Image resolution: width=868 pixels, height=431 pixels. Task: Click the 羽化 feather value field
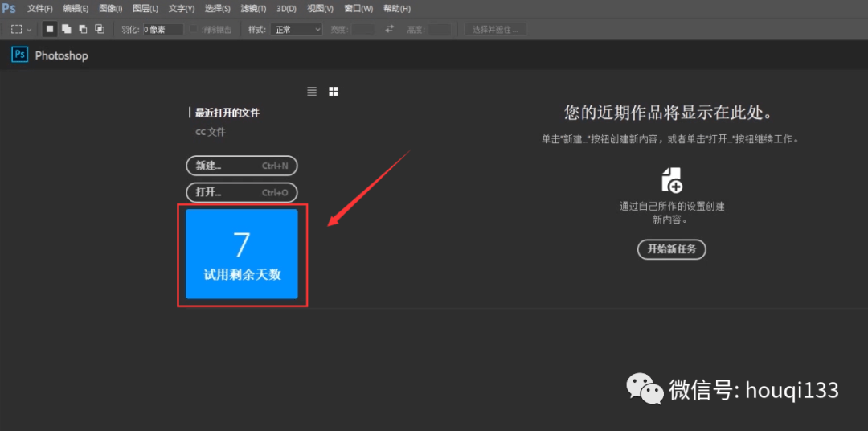point(163,30)
